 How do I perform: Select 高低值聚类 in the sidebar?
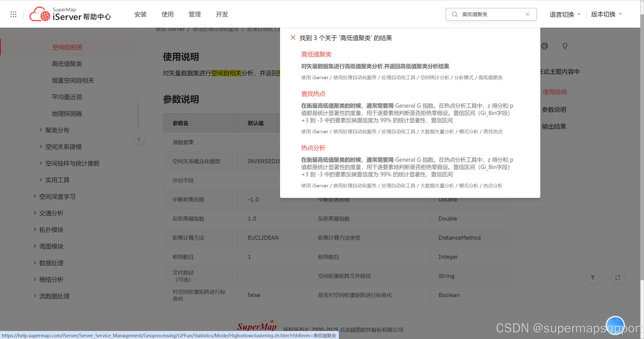(x=67, y=64)
